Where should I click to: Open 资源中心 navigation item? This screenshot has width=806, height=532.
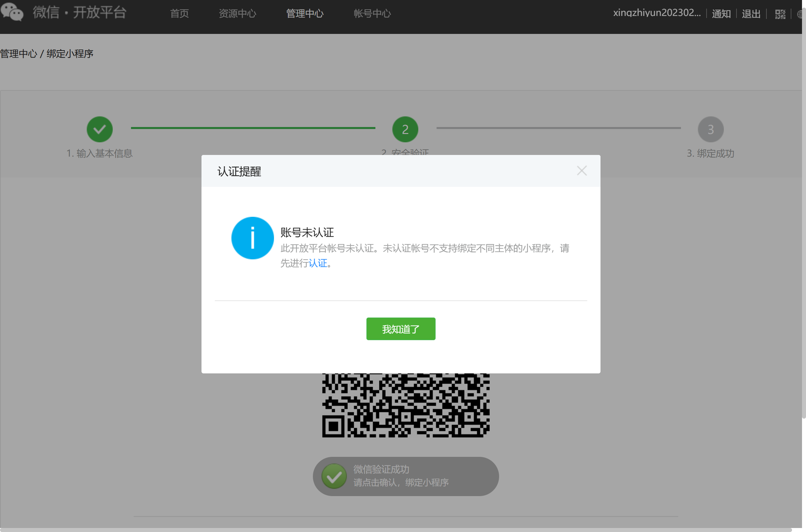237,14
